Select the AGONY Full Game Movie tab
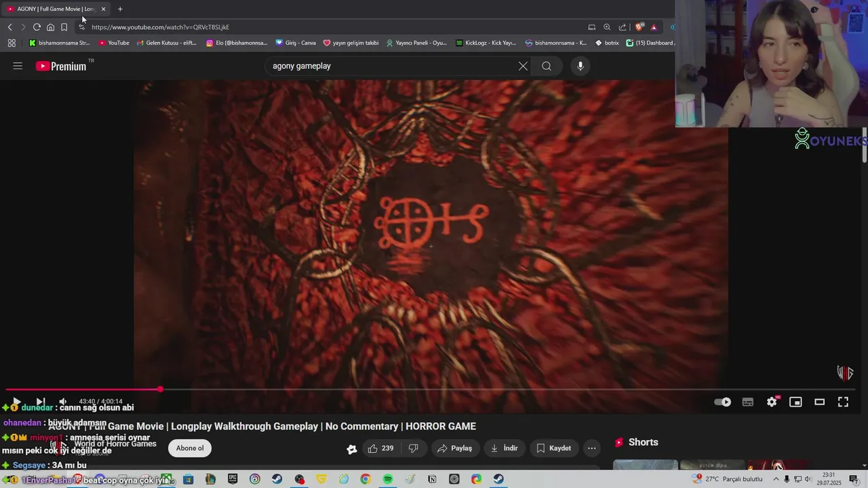Viewport: 868px width, 488px height. click(56, 9)
